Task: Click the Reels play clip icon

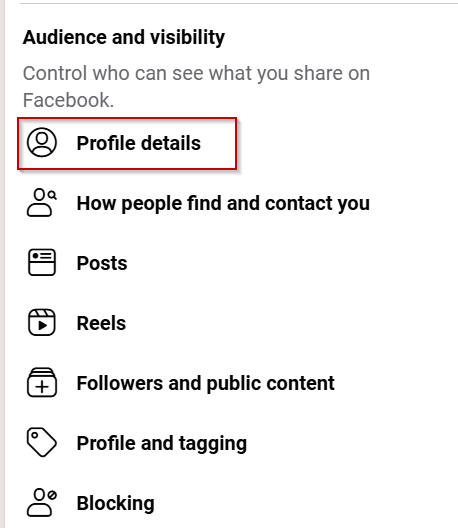Action: coord(42,323)
